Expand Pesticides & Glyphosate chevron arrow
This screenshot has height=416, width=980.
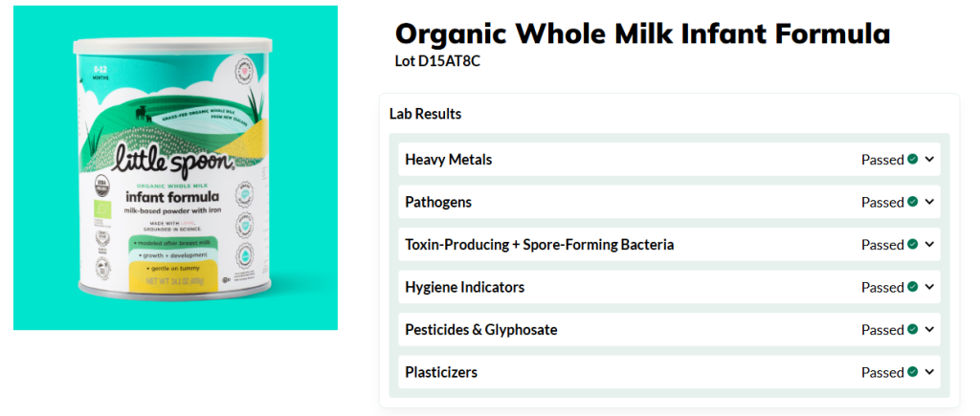coord(929,329)
